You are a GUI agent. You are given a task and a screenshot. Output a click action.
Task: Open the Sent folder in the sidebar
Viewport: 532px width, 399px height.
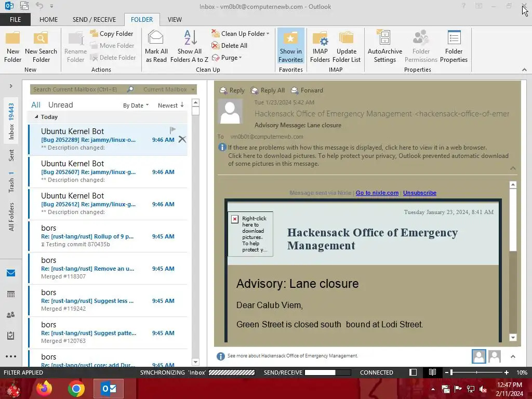pyautogui.click(x=11, y=155)
